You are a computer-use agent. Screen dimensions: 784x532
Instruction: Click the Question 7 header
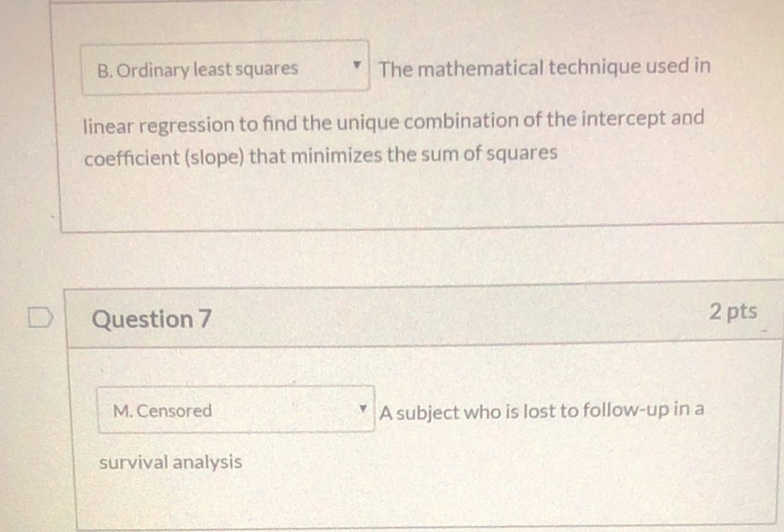pos(151,320)
